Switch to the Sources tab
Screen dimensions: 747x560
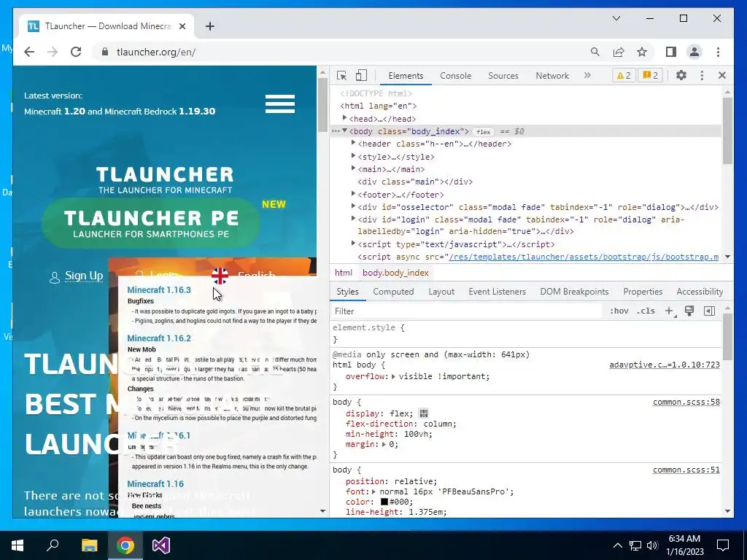[503, 76]
